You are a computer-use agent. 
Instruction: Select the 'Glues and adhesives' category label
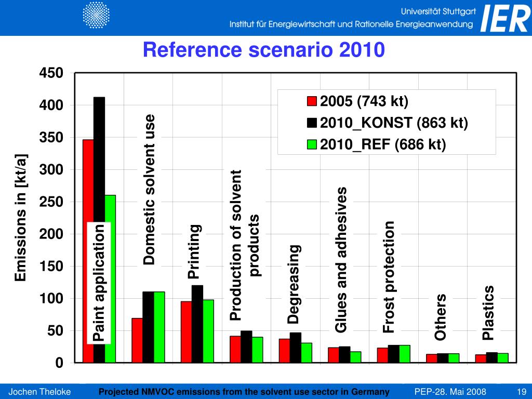(x=341, y=260)
